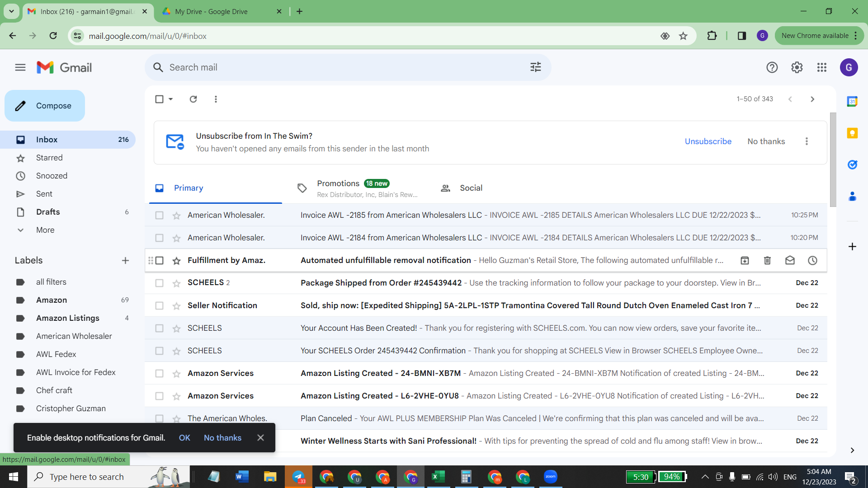Mark Fulfillment by Amazon email as read
The height and width of the screenshot is (488, 868).
coord(790,260)
